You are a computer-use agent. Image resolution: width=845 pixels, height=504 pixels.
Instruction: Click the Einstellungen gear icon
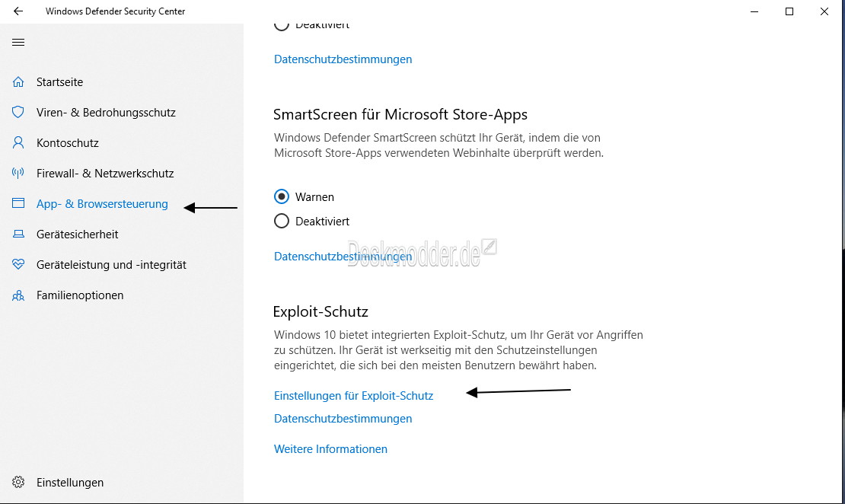point(18,483)
